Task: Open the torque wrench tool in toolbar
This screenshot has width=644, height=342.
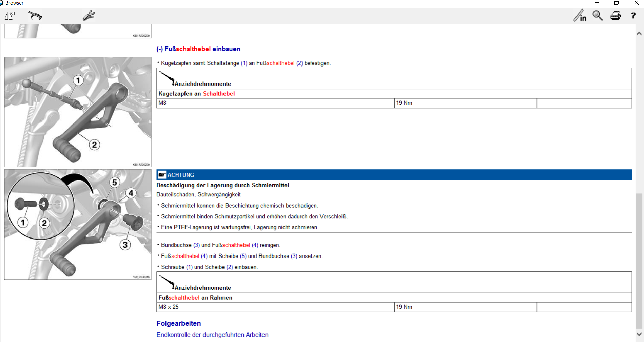Action: pyautogui.click(x=35, y=16)
